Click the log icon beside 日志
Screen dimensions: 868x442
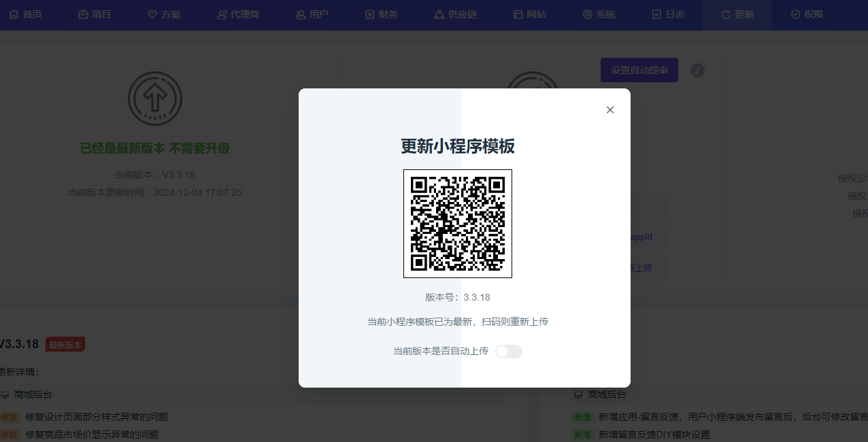click(x=656, y=14)
